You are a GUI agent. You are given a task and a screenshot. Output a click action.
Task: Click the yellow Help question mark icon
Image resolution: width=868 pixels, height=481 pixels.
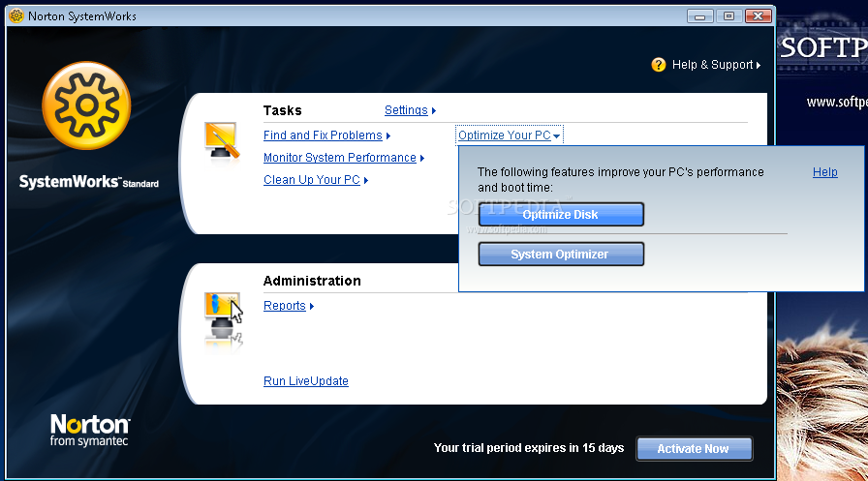coord(658,65)
